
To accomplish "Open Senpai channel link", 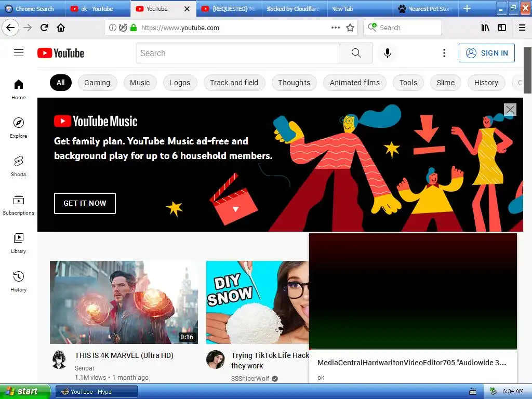I will [85, 368].
